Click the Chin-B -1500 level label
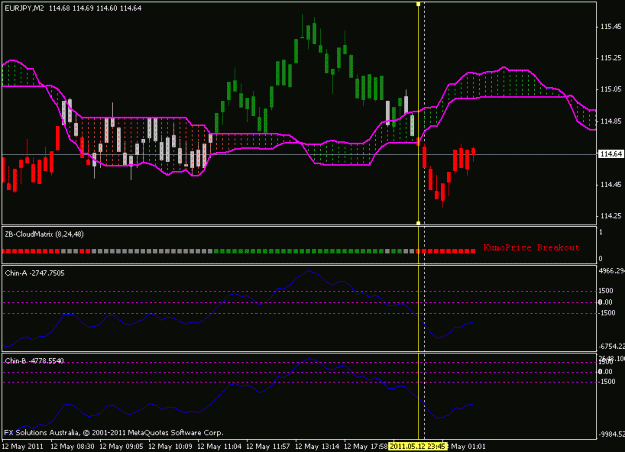Image resolution: width=625 pixels, height=452 pixels. pos(607,382)
